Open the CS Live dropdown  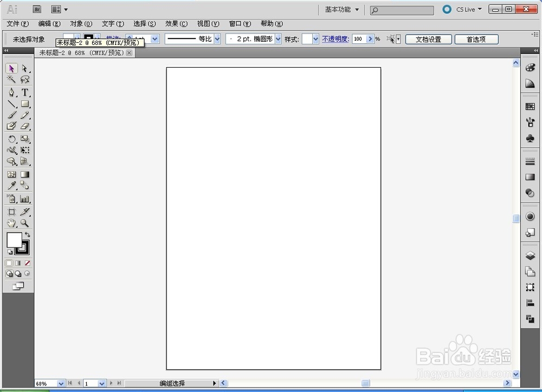click(469, 10)
